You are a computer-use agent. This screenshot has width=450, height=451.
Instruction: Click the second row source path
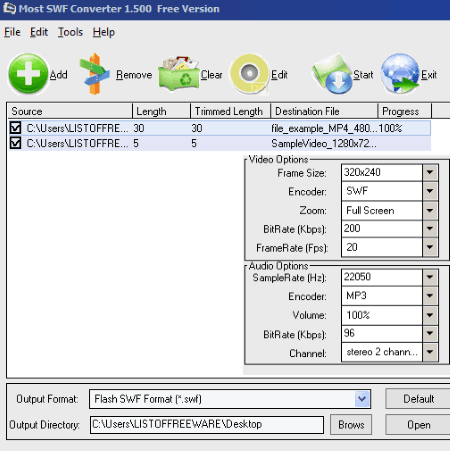pos(77,144)
